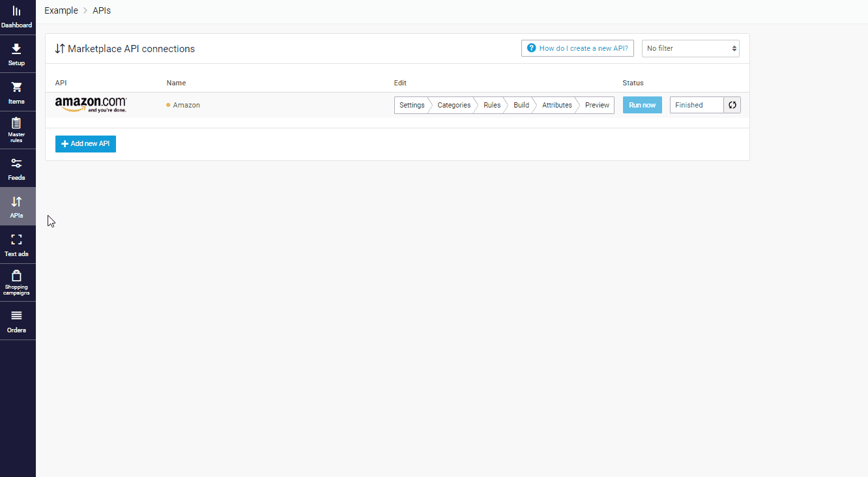Image resolution: width=868 pixels, height=477 pixels.
Task: Click the Example breadcrumb link
Action: tap(61, 10)
